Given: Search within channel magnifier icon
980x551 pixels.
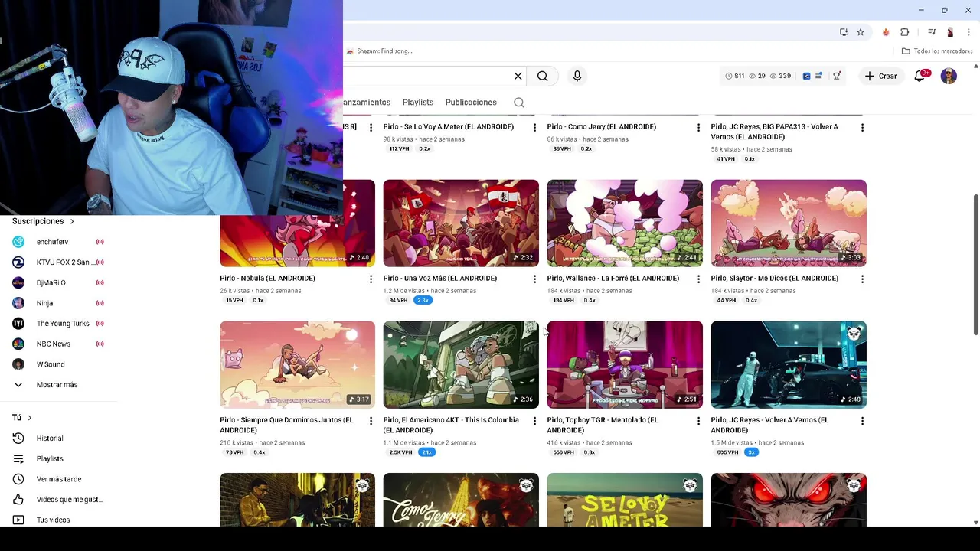Looking at the screenshot, I should [519, 103].
